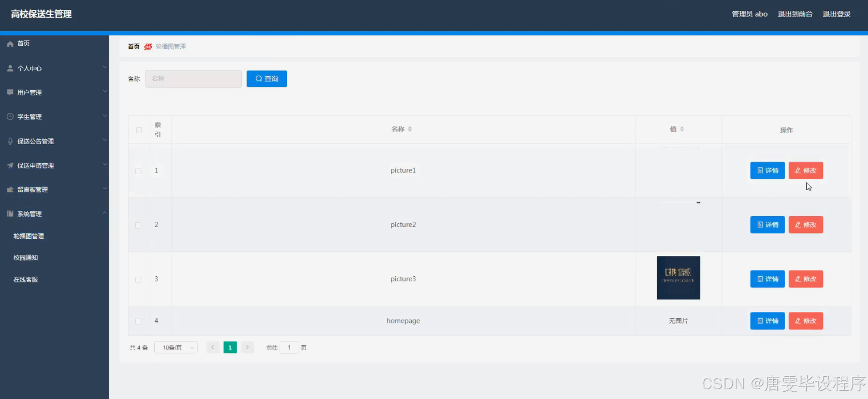Expand the 个人中心 submenu arrow
Viewport: 868px width, 399px height.
tap(105, 67)
